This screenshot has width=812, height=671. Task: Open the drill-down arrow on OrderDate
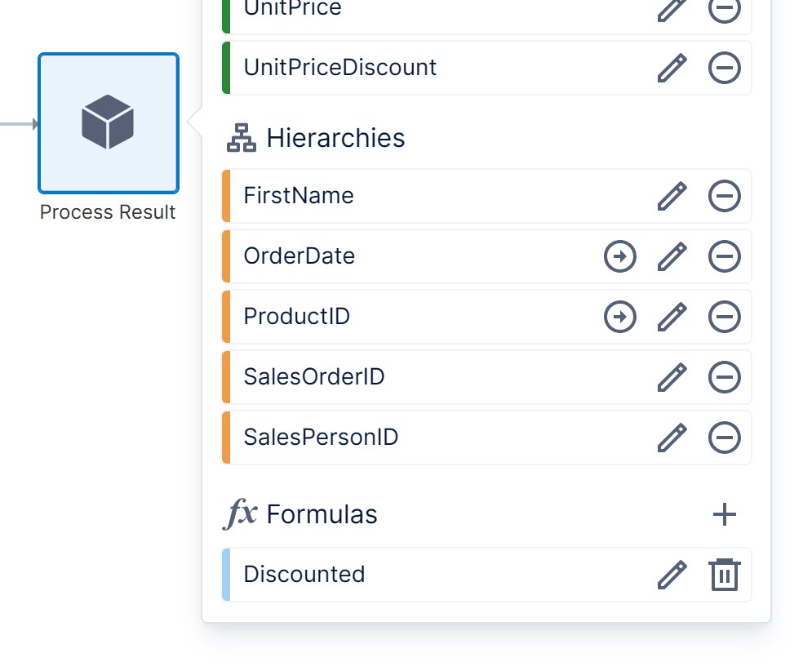pyautogui.click(x=620, y=256)
